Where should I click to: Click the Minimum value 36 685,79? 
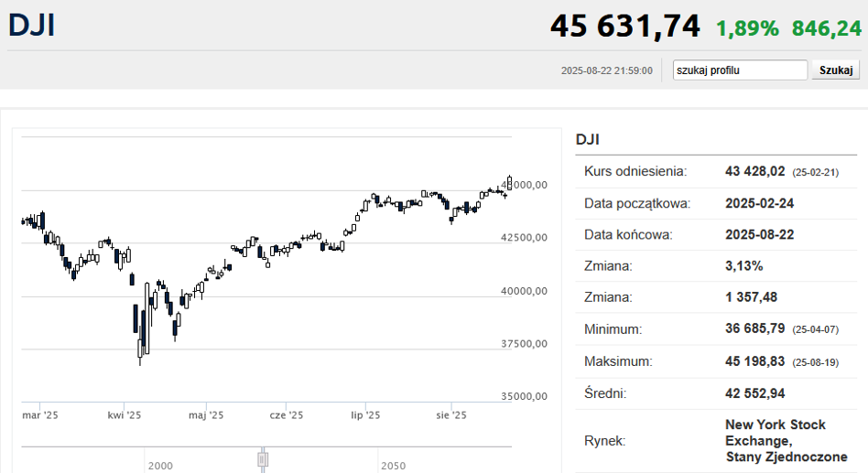(754, 328)
